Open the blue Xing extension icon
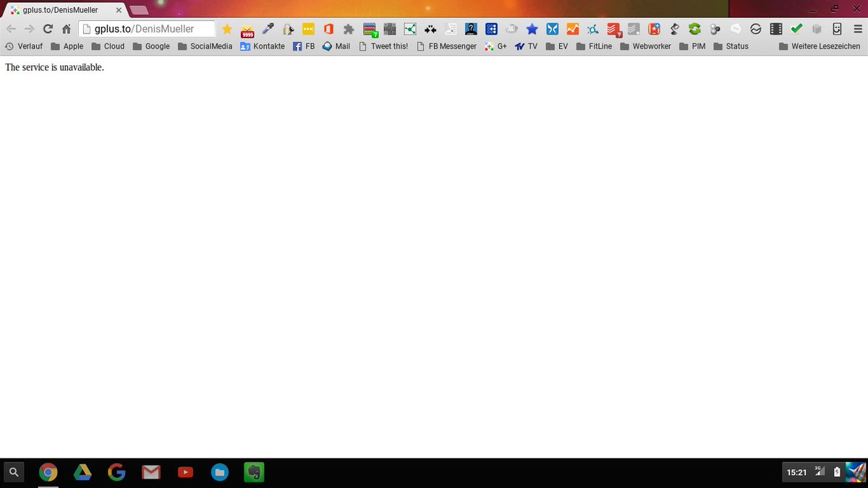Image resolution: width=868 pixels, height=488 pixels. (x=553, y=29)
